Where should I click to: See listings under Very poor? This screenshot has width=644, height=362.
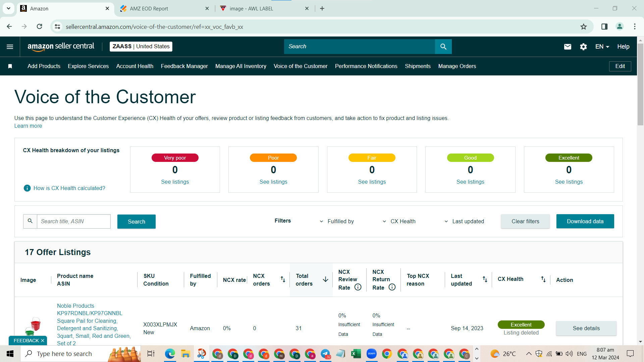tap(175, 182)
